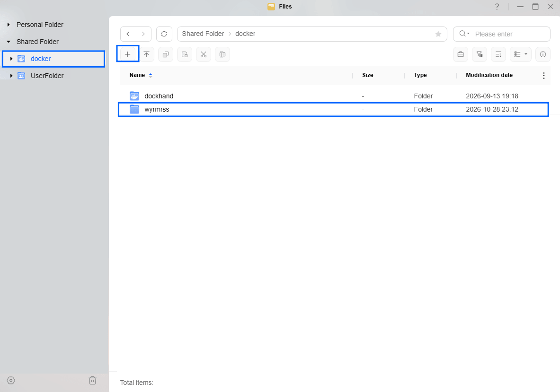Viewport: 560px width, 392px height.
Task: Sort by Modification date column header
Action: [489, 75]
